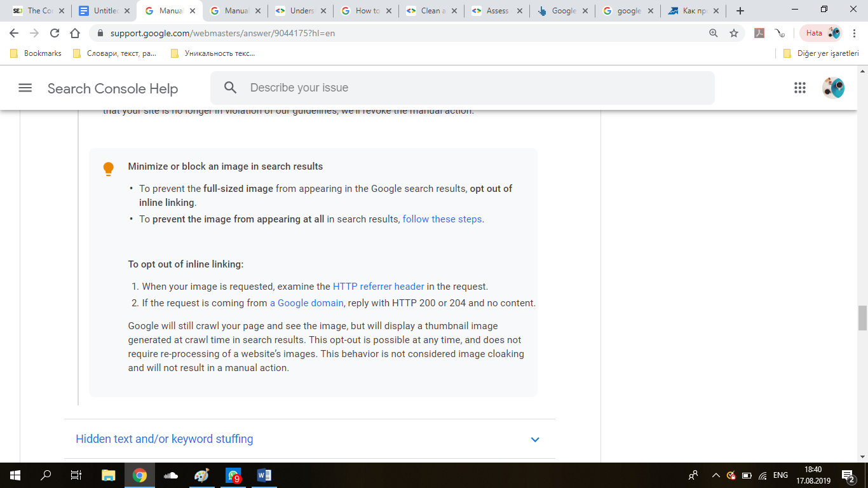
Task: Open the follow these steps link
Action: point(442,219)
